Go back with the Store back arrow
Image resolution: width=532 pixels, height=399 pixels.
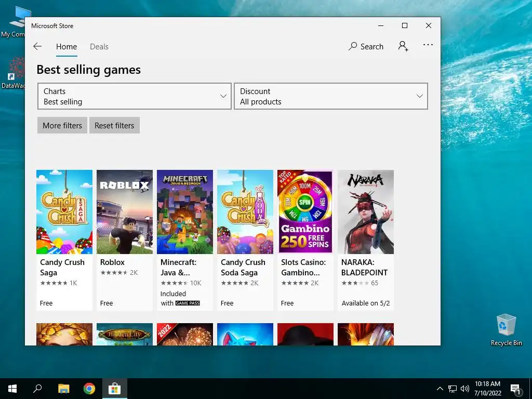(37, 46)
